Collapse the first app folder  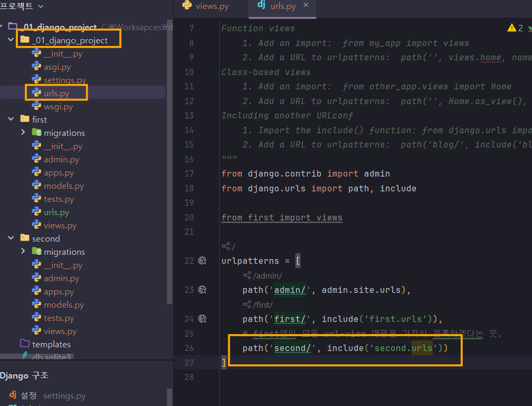pos(11,119)
